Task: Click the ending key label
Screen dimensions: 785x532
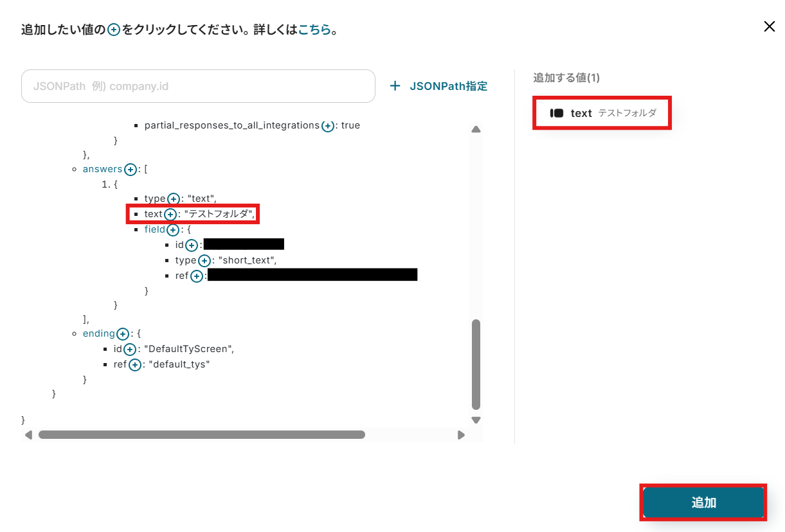Action: point(99,334)
